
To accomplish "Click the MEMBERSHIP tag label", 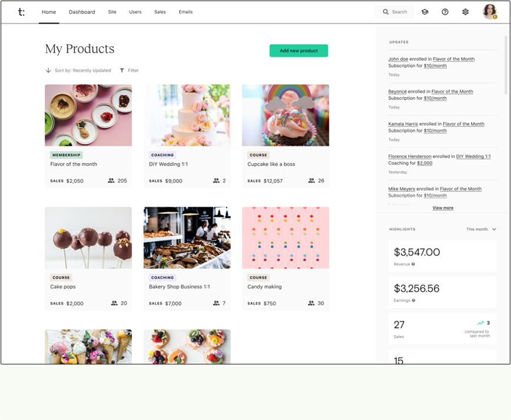I will [x=67, y=155].
